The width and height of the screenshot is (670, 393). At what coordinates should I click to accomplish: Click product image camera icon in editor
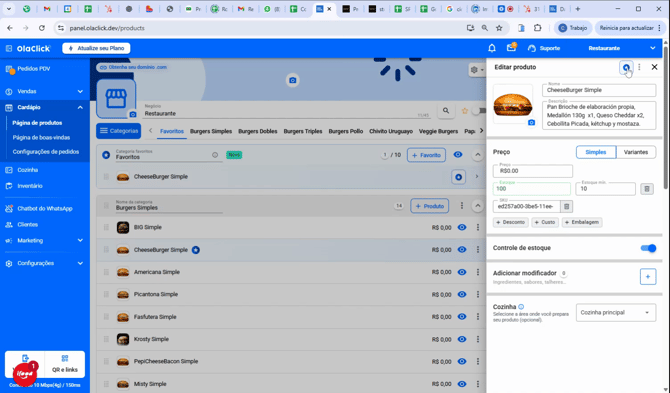(x=531, y=123)
